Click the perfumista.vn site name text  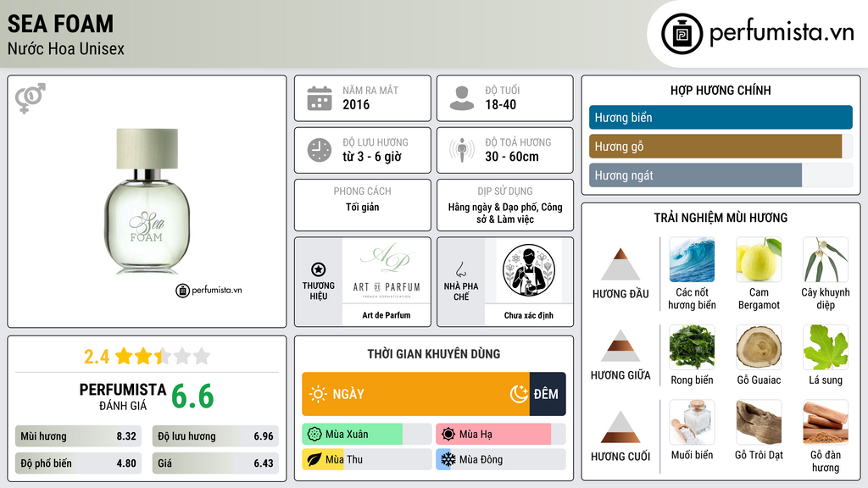click(x=782, y=32)
